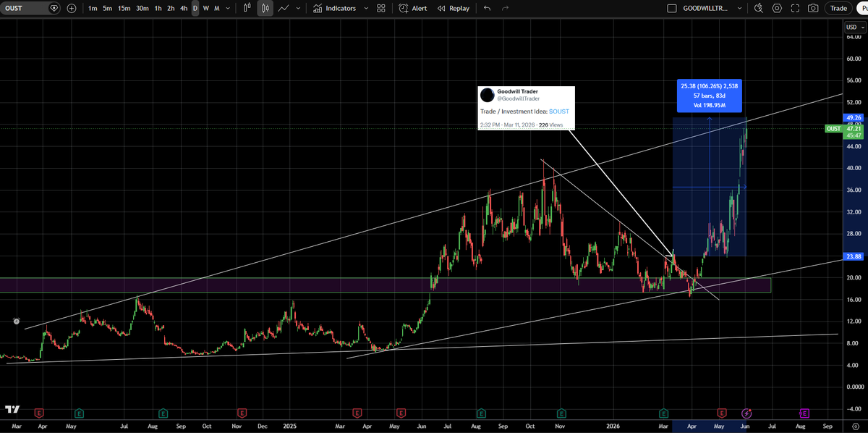The width and height of the screenshot is (868, 433).
Task: Take a chart snapshot with camera icon
Action: tap(813, 9)
